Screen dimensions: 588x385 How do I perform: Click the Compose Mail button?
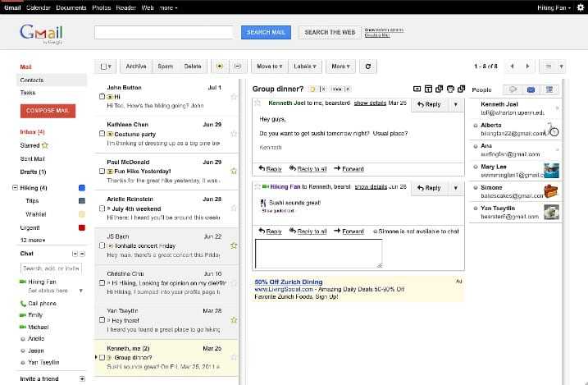coord(48,111)
